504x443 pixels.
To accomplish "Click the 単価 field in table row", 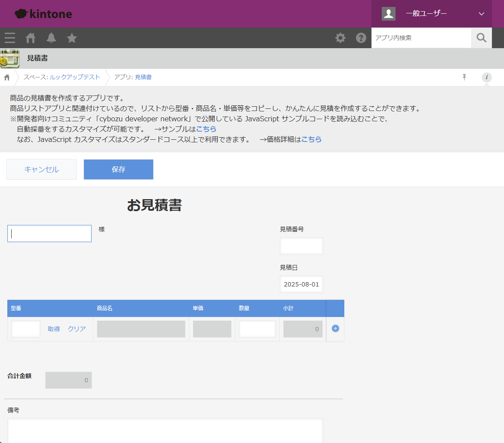I will [x=212, y=329].
